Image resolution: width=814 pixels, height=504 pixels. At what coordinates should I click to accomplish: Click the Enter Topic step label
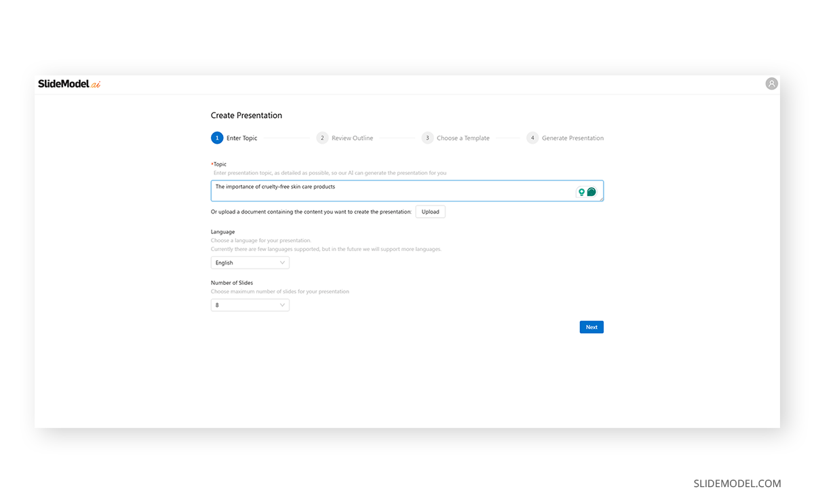[x=242, y=138]
